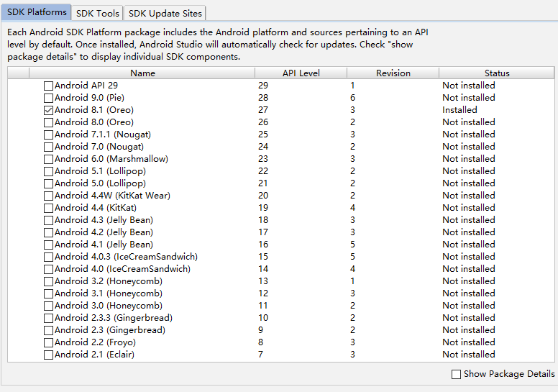Select the 'Android 4.4W (KitKat Wear)' row name
The image size is (558, 392).
112,196
